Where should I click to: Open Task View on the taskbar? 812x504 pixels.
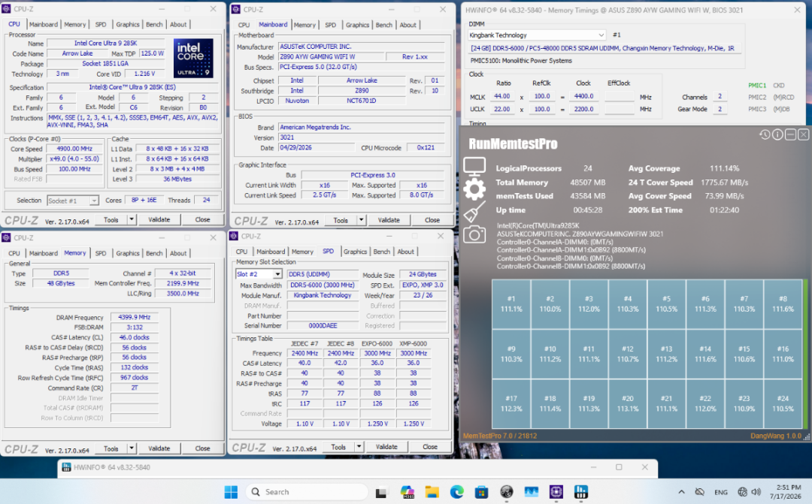(381, 492)
